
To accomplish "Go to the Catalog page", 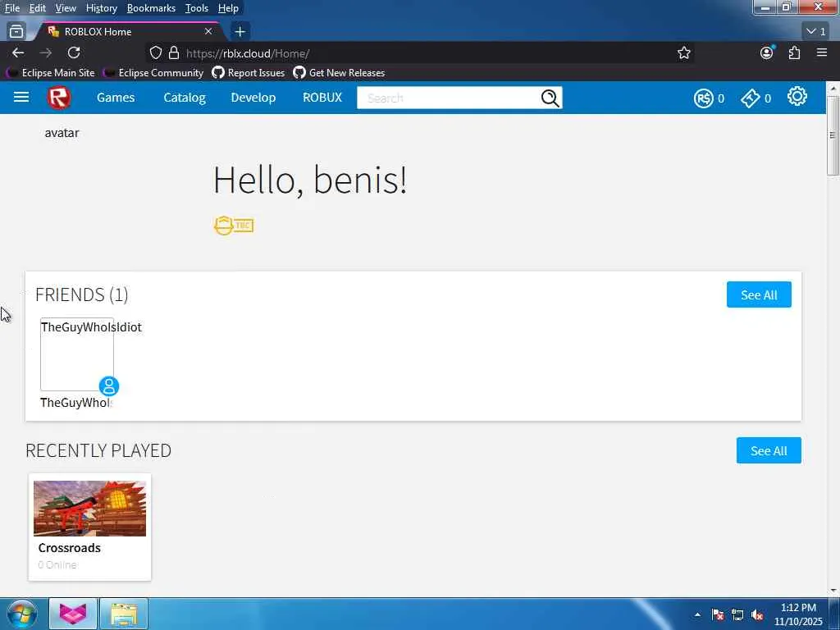I will pyautogui.click(x=185, y=98).
